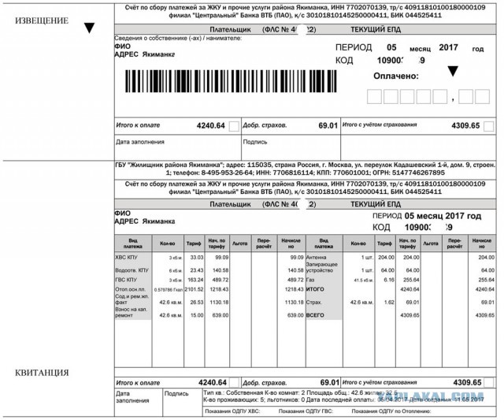Click the black triangle beside ИЗВЕЩЕНИЕ
Viewport: 504px width, 420px height.
click(x=89, y=28)
